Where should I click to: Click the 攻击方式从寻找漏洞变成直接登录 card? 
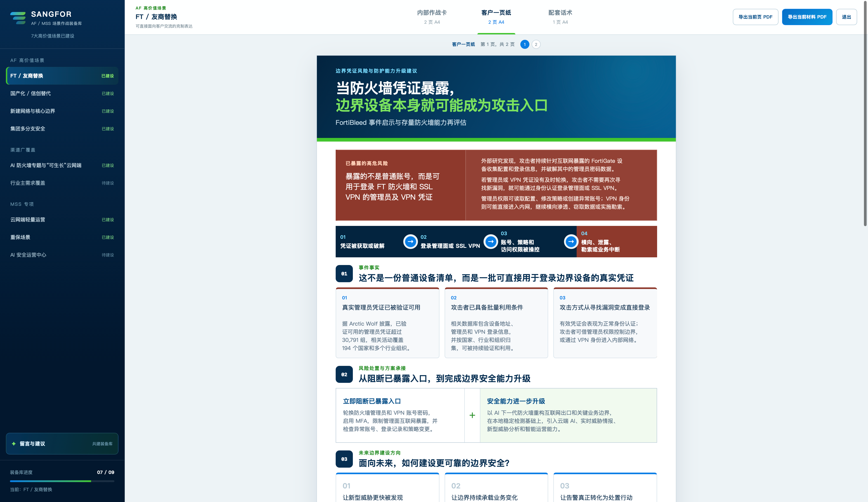point(605,323)
